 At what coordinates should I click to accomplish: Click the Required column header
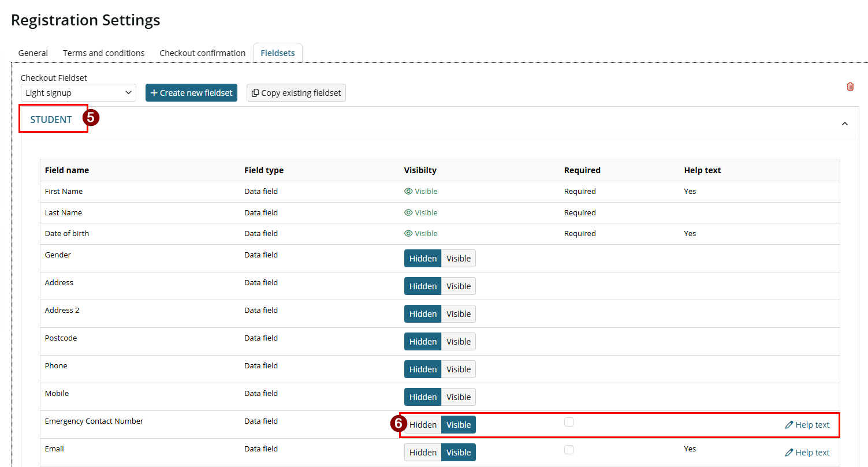[582, 170]
